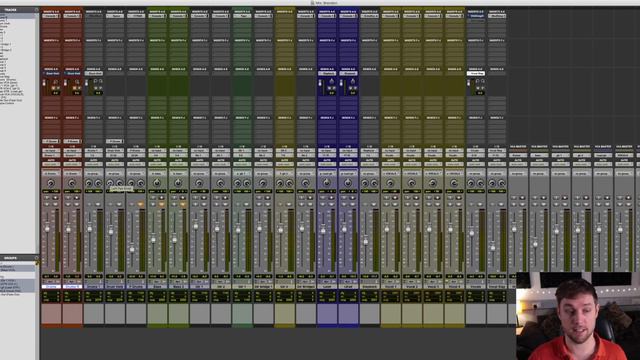Screen dimensions: 640x360
Task: Mute the gray Keyboard track beside the blue strips
Action: [373, 204]
